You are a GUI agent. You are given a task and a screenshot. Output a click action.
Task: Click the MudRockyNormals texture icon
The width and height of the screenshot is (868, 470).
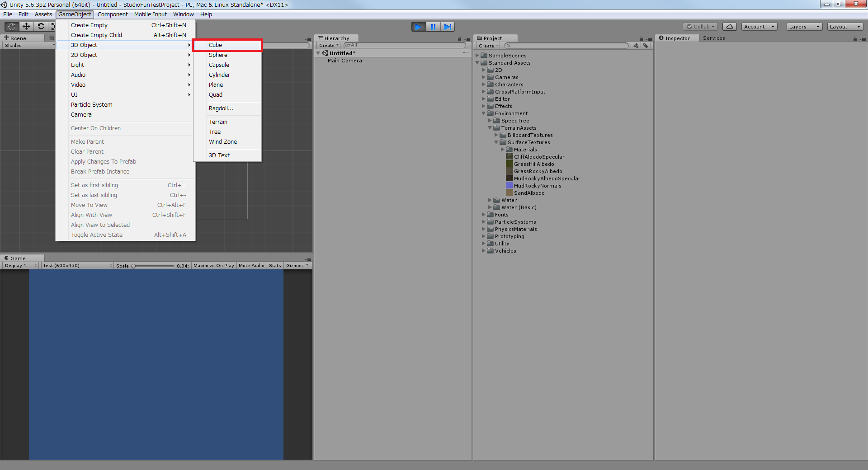(509, 186)
